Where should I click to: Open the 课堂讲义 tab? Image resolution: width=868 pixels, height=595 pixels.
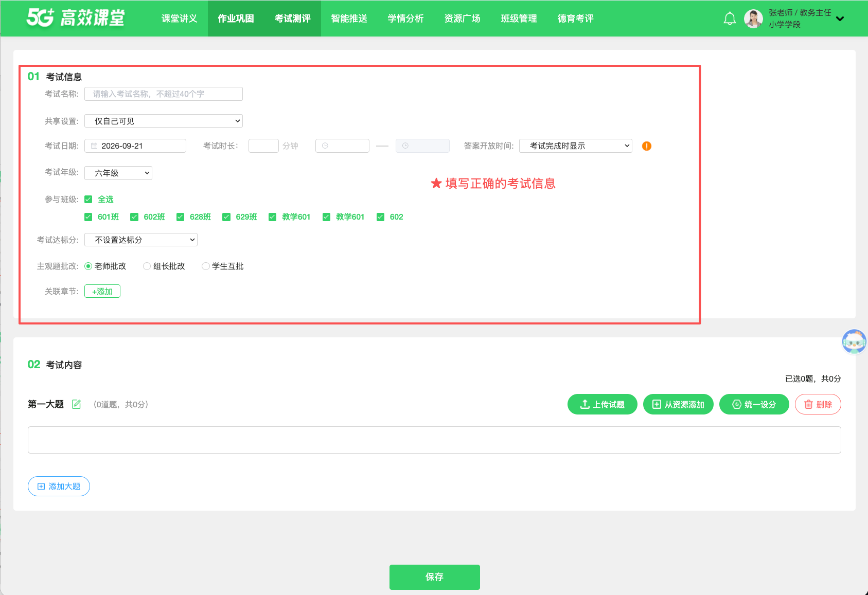180,19
